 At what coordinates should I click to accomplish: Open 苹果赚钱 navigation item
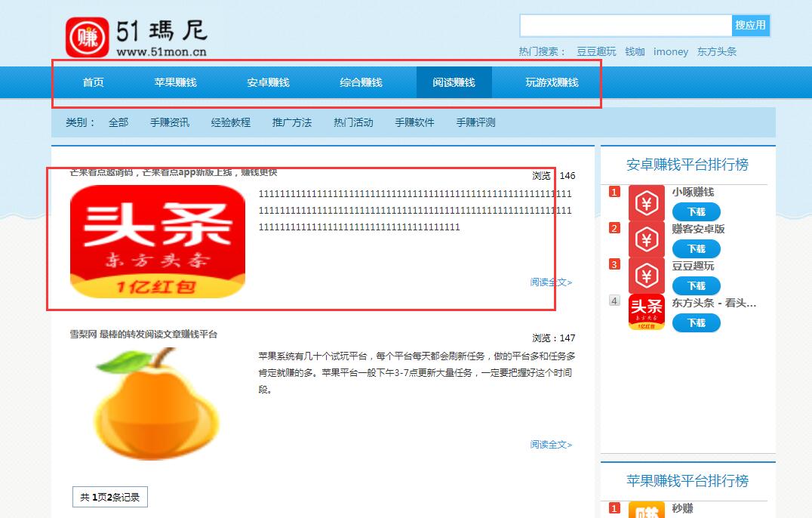(176, 82)
